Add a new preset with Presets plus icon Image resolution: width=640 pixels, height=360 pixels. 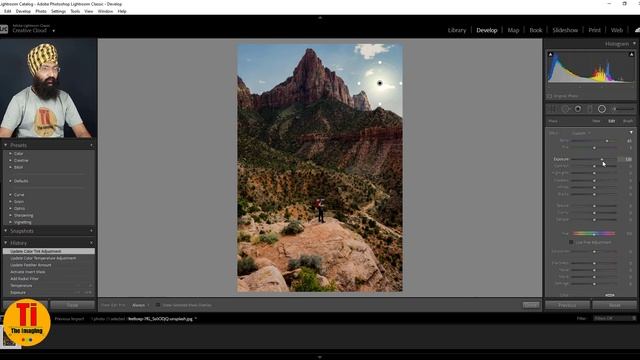[x=91, y=145]
